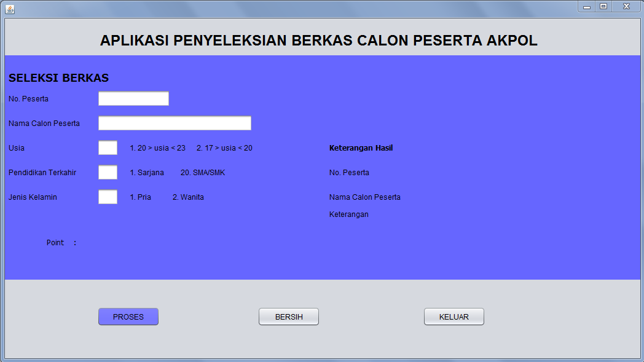Click the Java icon in title bar
Viewport: 644px width, 362px height.
click(10, 9)
